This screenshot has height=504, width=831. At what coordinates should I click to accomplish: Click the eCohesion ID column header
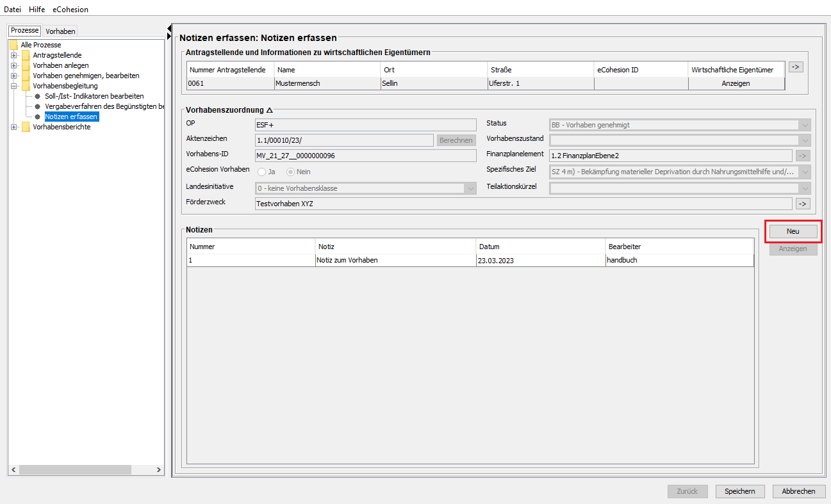(x=641, y=69)
